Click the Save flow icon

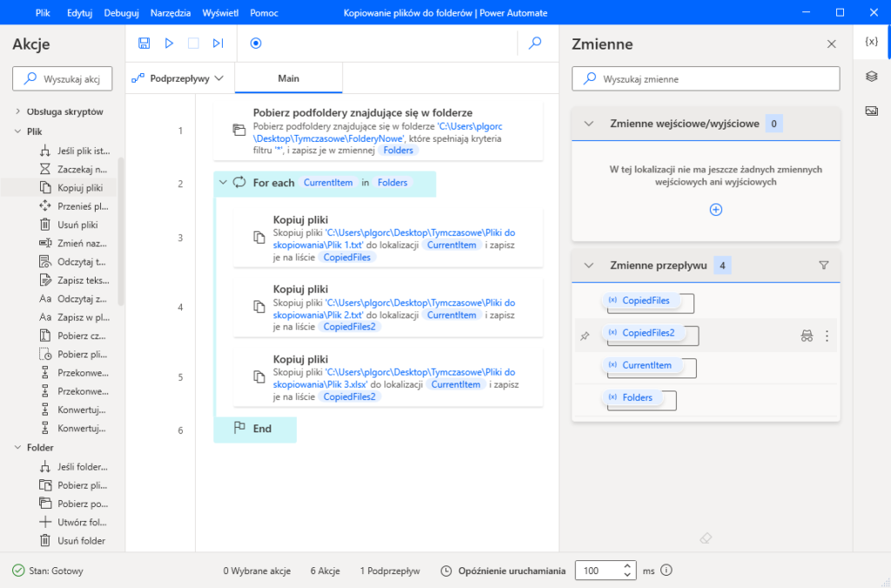click(144, 43)
